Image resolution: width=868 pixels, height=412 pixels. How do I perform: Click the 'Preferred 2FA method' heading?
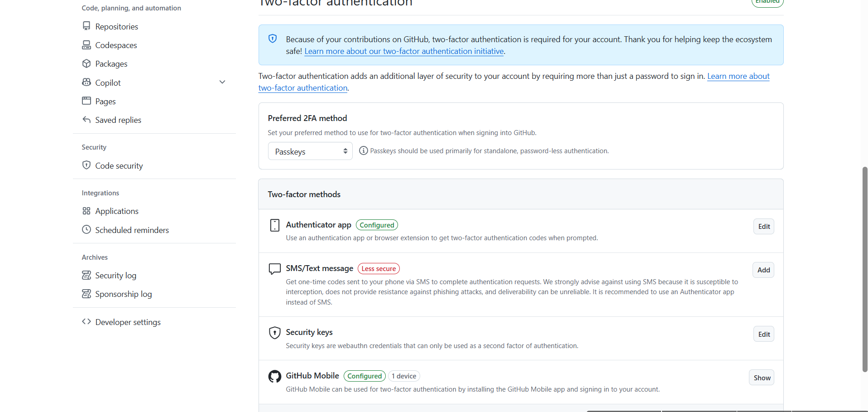[x=307, y=118]
